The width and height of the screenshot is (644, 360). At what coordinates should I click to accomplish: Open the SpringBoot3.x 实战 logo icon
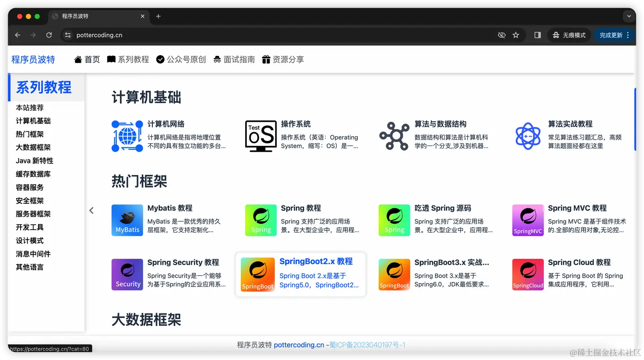tap(394, 274)
